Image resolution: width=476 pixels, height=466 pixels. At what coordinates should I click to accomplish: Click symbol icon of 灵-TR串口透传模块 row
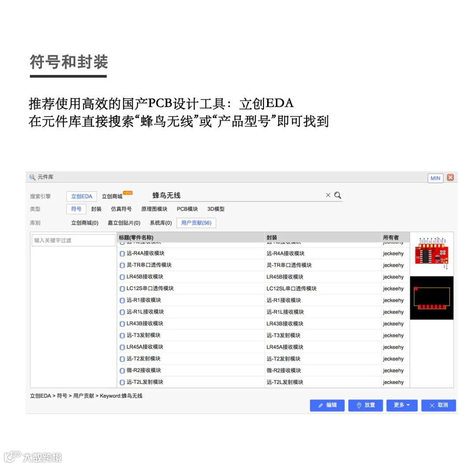point(122,265)
